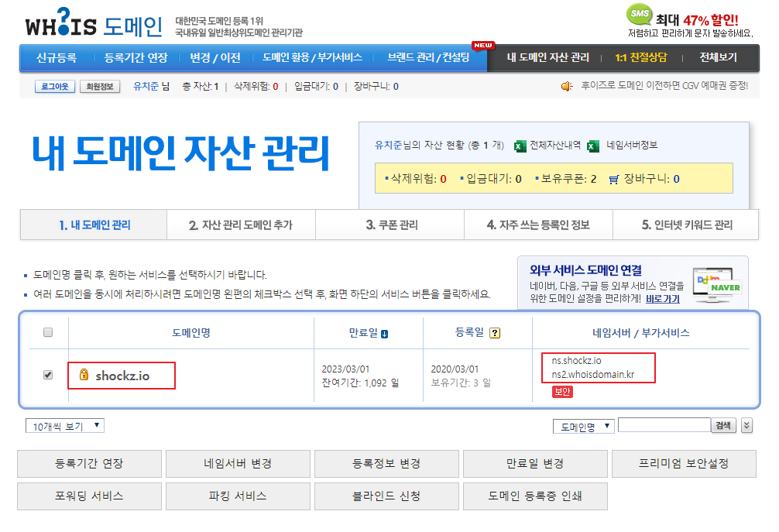The image size is (779, 532).
Task: Open the 신규등록 menu in the navigation bar
Action: click(x=57, y=57)
